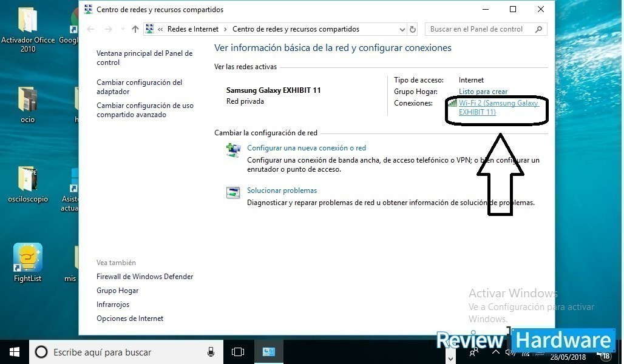The height and width of the screenshot is (364, 624).
Task: Click the Back navigation arrow
Action: 90,29
